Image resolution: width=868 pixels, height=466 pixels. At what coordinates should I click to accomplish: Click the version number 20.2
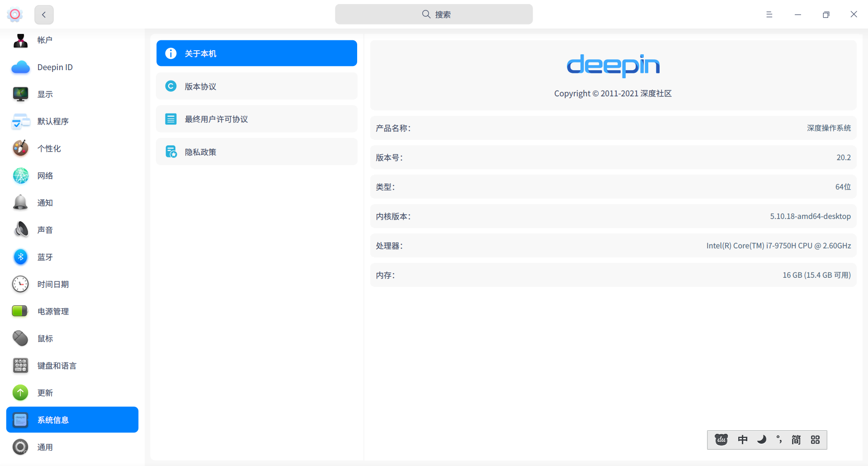tap(844, 157)
